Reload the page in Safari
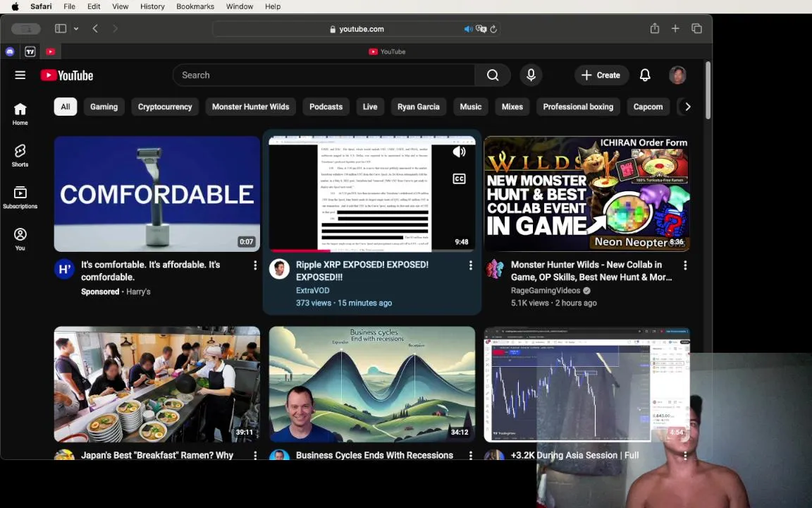Screen dimensions: 812x508 tap(493, 29)
